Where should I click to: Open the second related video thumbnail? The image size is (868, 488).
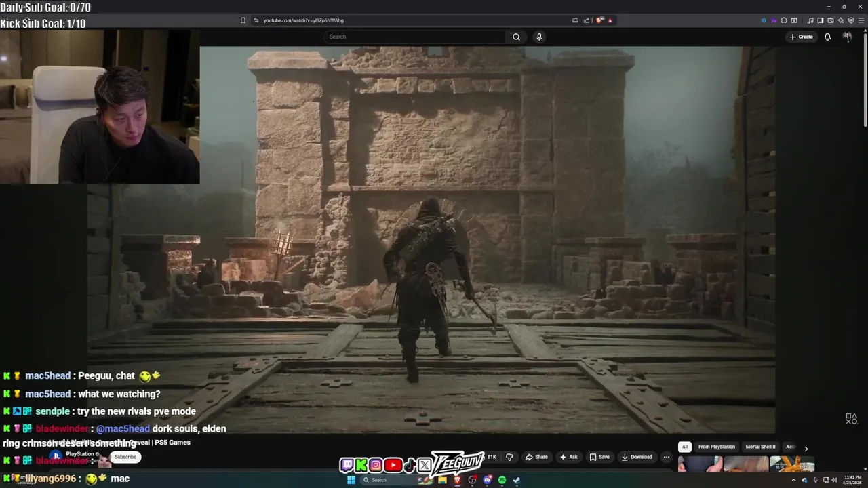click(746, 464)
